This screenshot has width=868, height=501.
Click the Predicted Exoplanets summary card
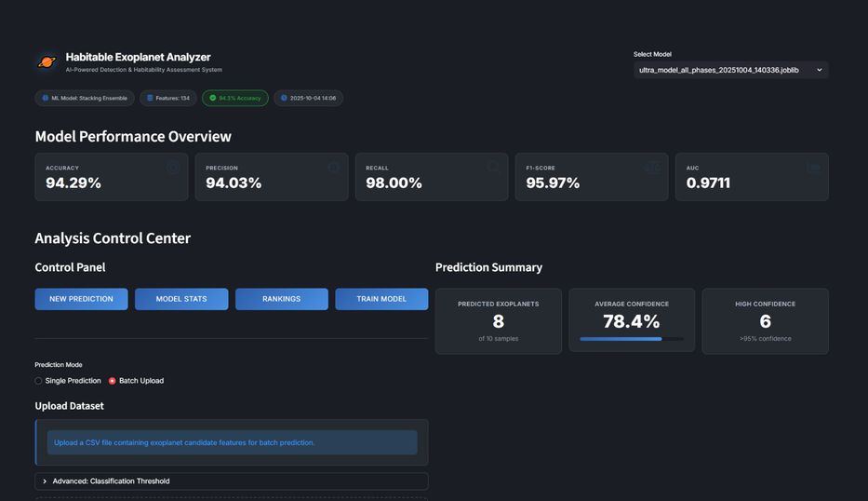(x=498, y=320)
